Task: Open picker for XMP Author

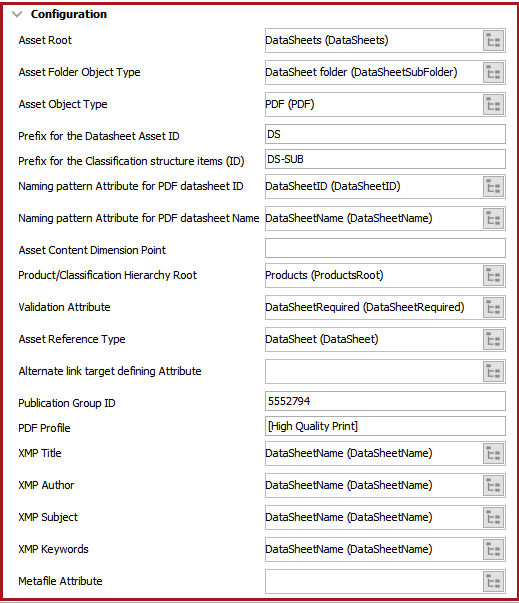Action: [494, 485]
